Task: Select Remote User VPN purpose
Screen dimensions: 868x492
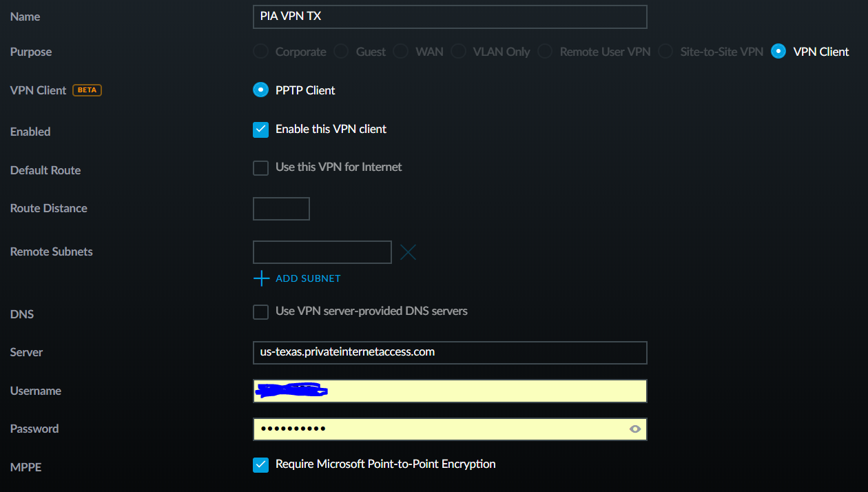Action: pyautogui.click(x=545, y=52)
